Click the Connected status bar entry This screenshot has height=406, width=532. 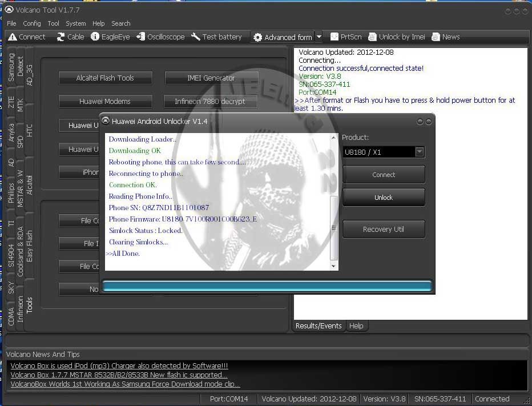[492, 399]
